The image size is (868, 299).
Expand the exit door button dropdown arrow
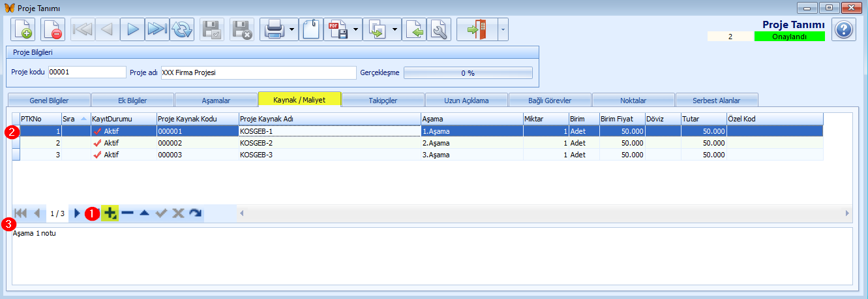click(502, 29)
